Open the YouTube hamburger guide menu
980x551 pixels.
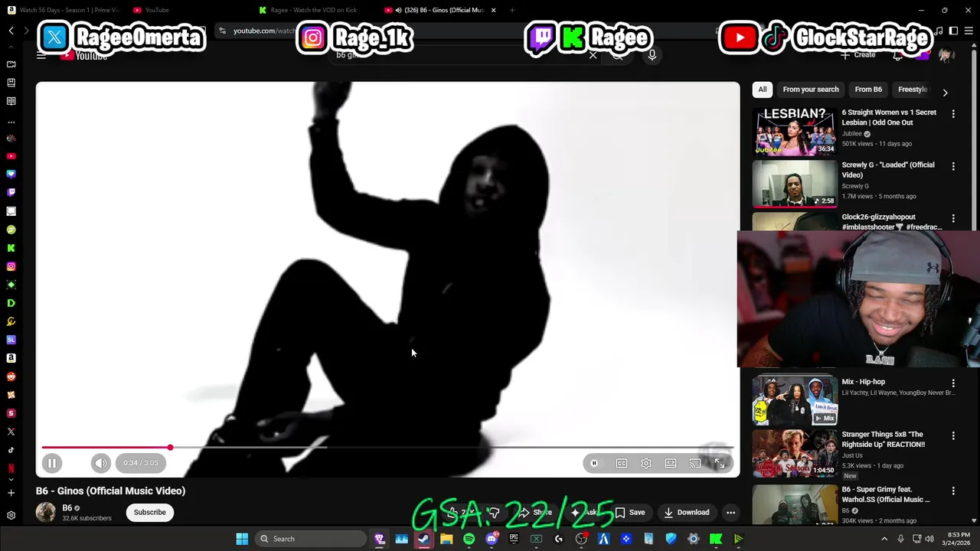(x=41, y=55)
